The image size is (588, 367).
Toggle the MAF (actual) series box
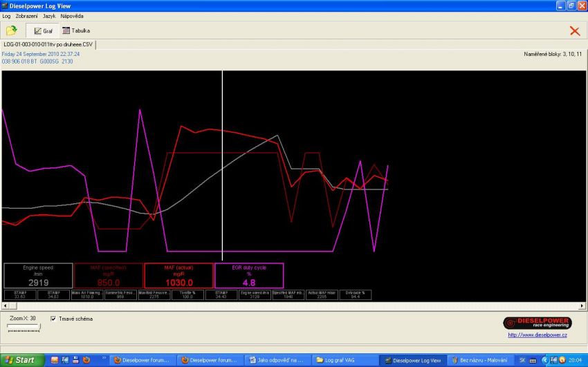(x=178, y=275)
